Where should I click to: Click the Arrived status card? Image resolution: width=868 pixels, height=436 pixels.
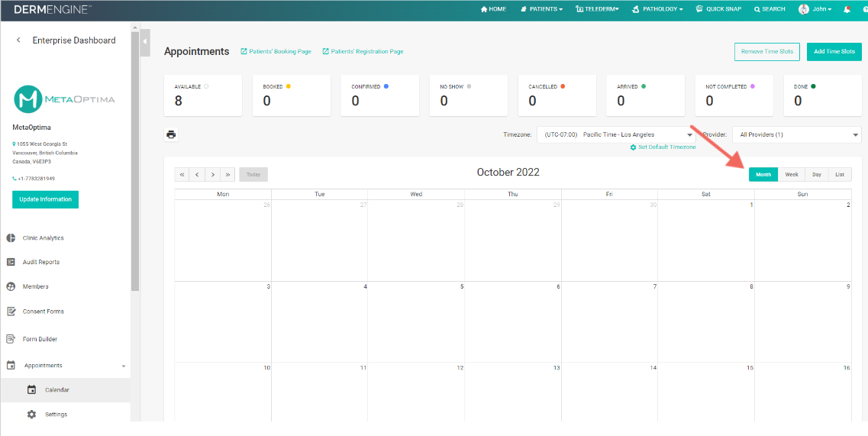[645, 95]
